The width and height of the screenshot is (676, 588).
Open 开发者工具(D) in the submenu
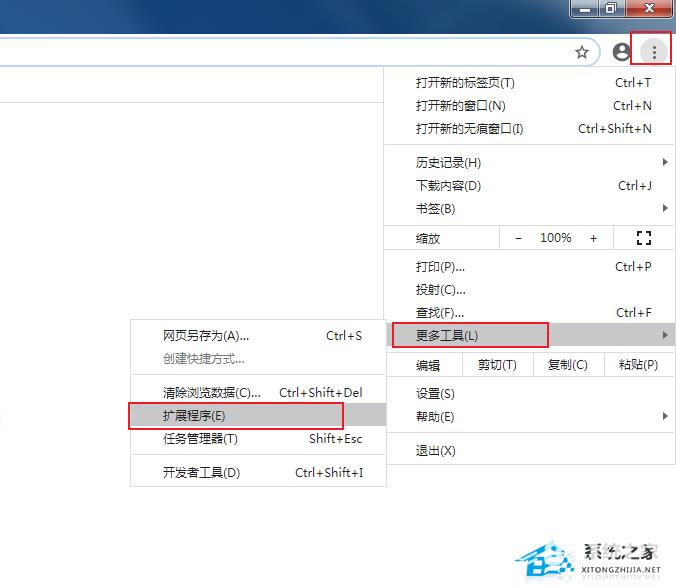[x=258, y=472]
